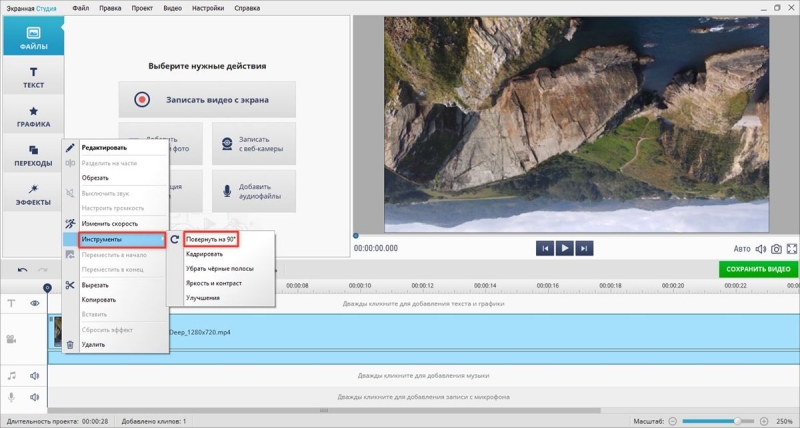Undo last action with arrow icon

pyautogui.click(x=22, y=270)
